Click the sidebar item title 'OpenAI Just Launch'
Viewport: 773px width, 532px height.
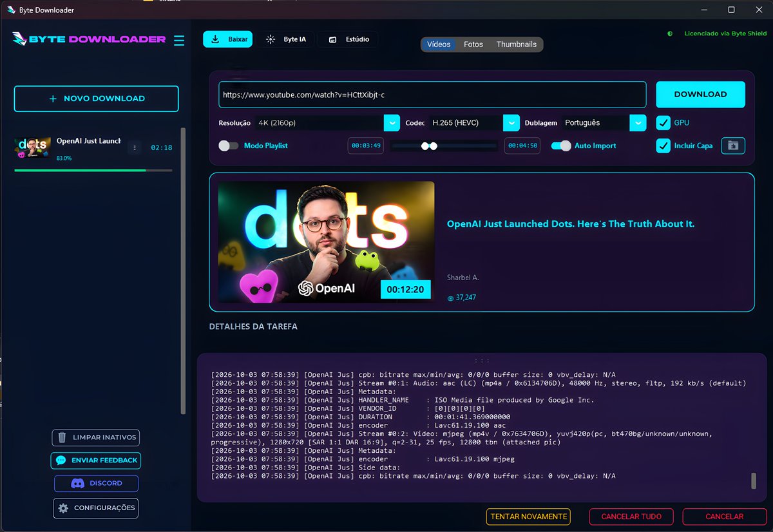pos(89,140)
